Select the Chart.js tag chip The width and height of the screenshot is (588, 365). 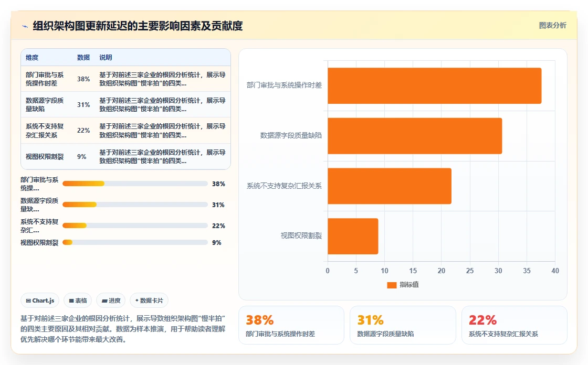(40, 300)
